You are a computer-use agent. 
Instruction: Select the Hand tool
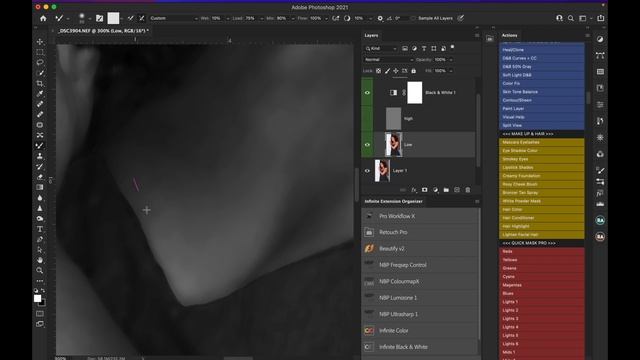[40, 260]
